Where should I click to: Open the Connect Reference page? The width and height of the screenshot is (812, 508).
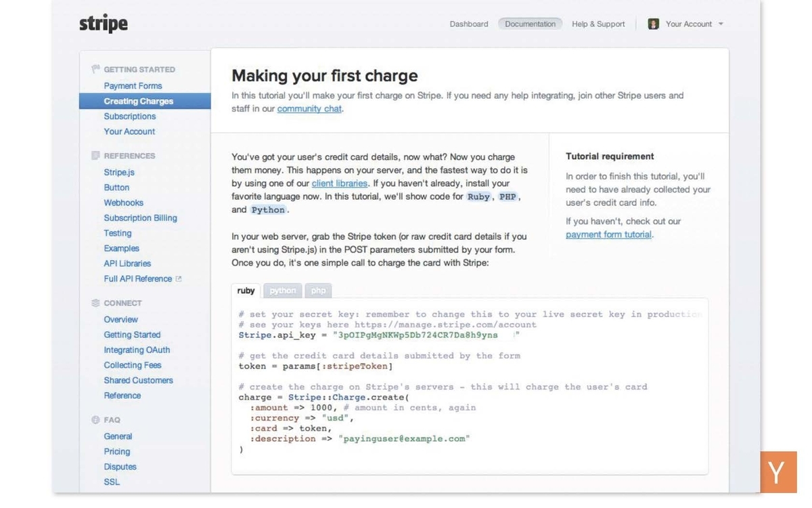click(122, 396)
